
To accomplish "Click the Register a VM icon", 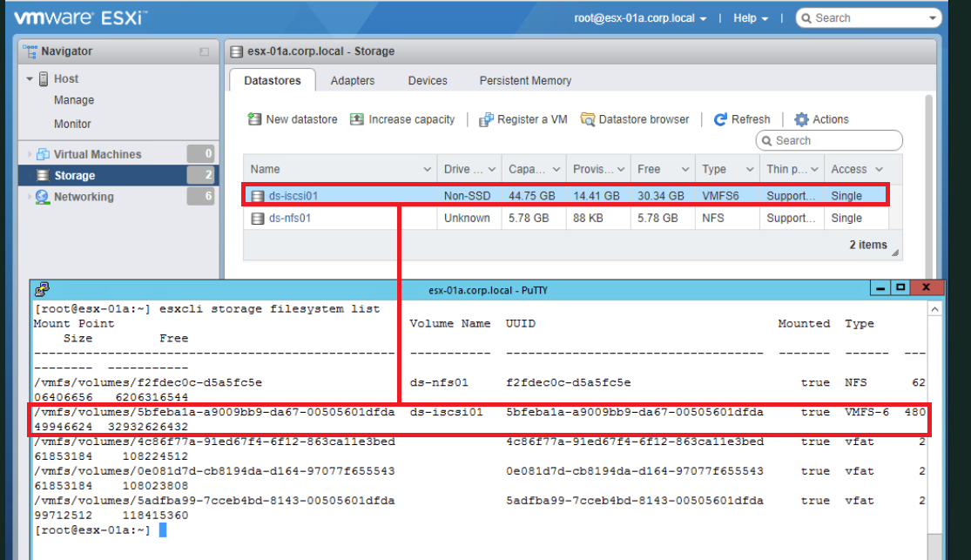I will point(486,119).
